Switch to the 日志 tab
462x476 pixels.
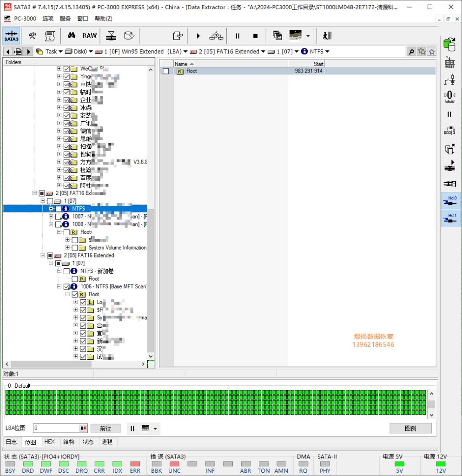pos(12,442)
